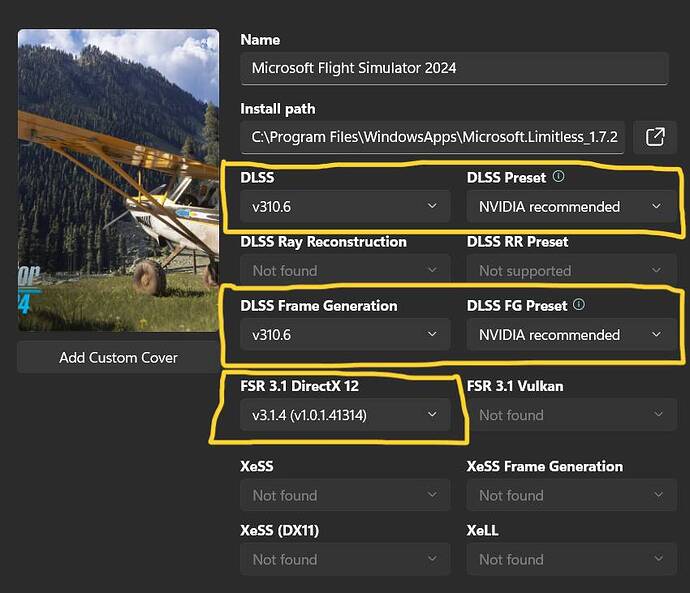Click the 'DLSS Frame Generation' label

click(x=319, y=306)
